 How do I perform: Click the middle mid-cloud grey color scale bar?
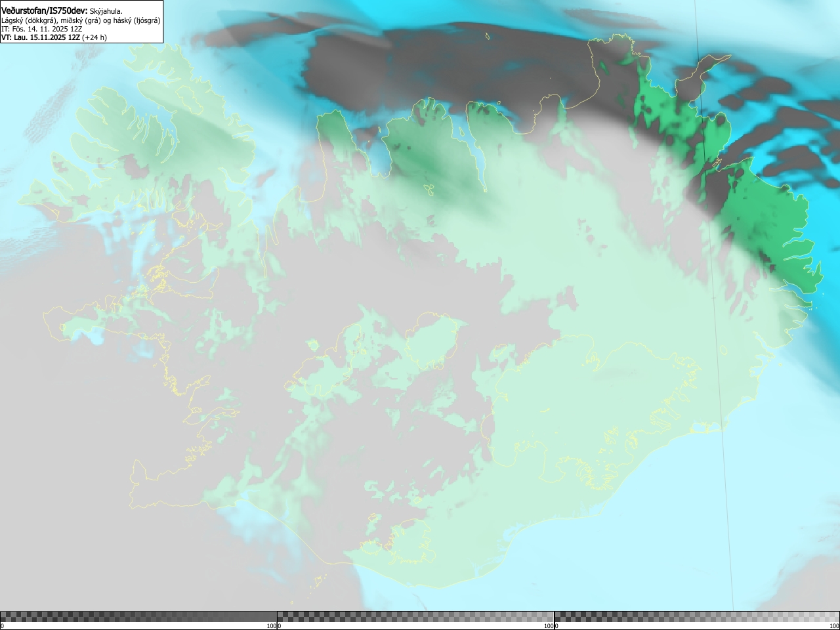[x=415, y=616]
